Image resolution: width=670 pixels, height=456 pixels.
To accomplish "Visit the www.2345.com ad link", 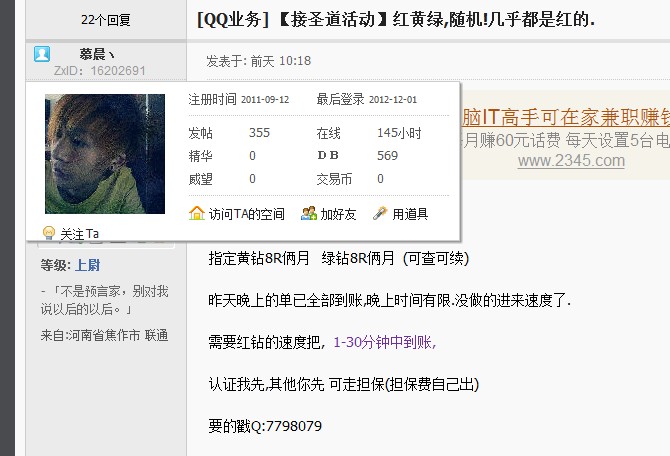I will pos(571,161).
